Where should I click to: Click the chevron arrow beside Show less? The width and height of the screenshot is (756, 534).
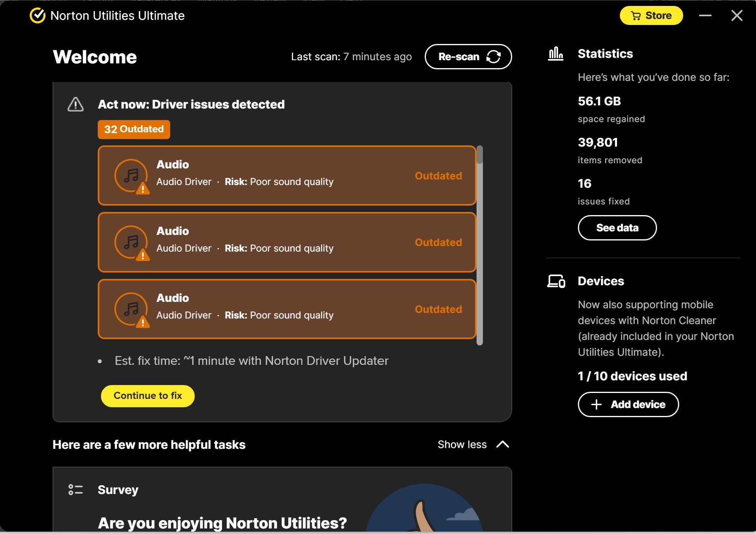click(502, 444)
